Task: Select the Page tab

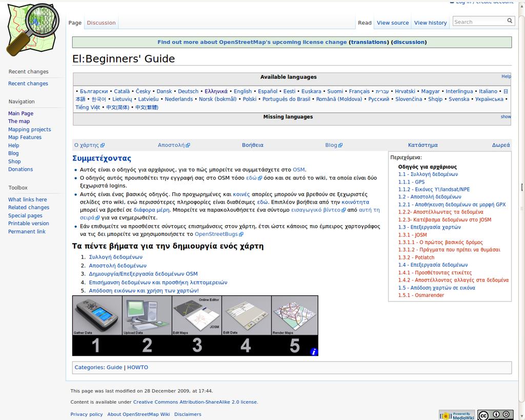Action: (75, 23)
